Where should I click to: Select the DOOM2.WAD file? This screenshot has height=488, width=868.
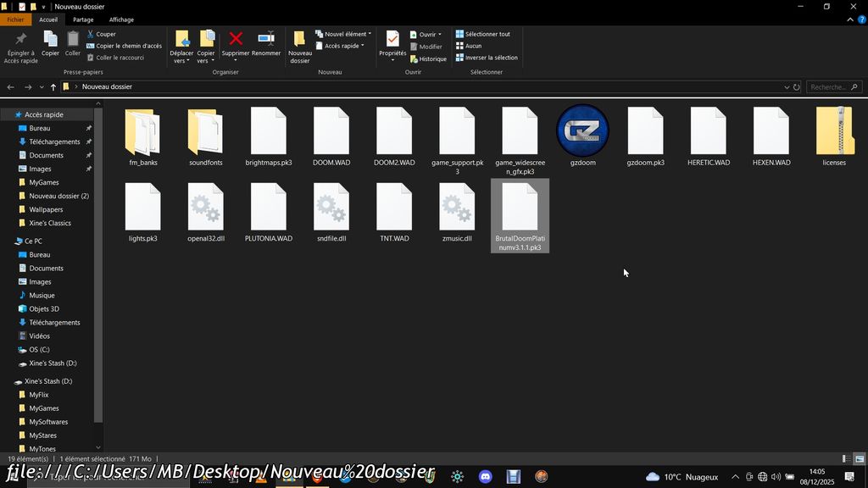394,137
